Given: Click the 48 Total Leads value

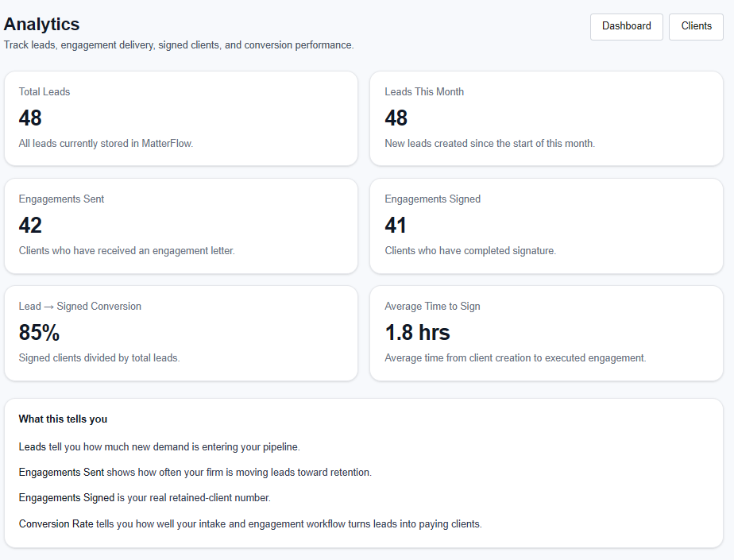Looking at the screenshot, I should click(30, 118).
